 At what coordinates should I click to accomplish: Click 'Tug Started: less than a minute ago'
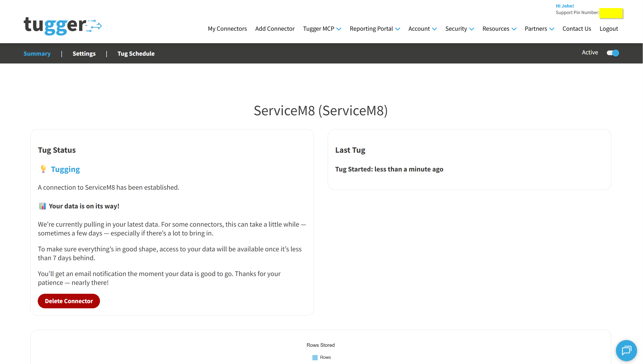tap(389, 169)
